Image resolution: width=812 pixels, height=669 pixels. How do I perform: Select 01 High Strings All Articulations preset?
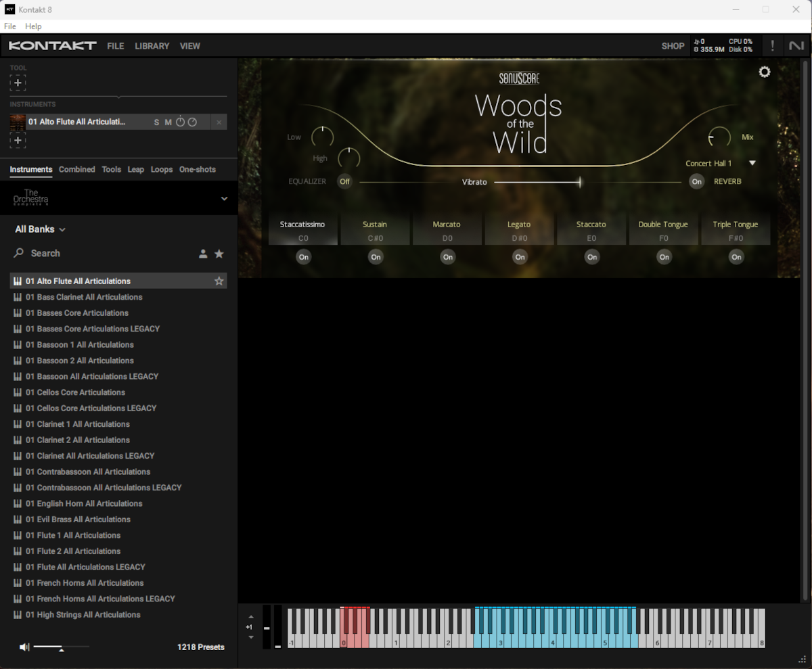pyautogui.click(x=118, y=615)
